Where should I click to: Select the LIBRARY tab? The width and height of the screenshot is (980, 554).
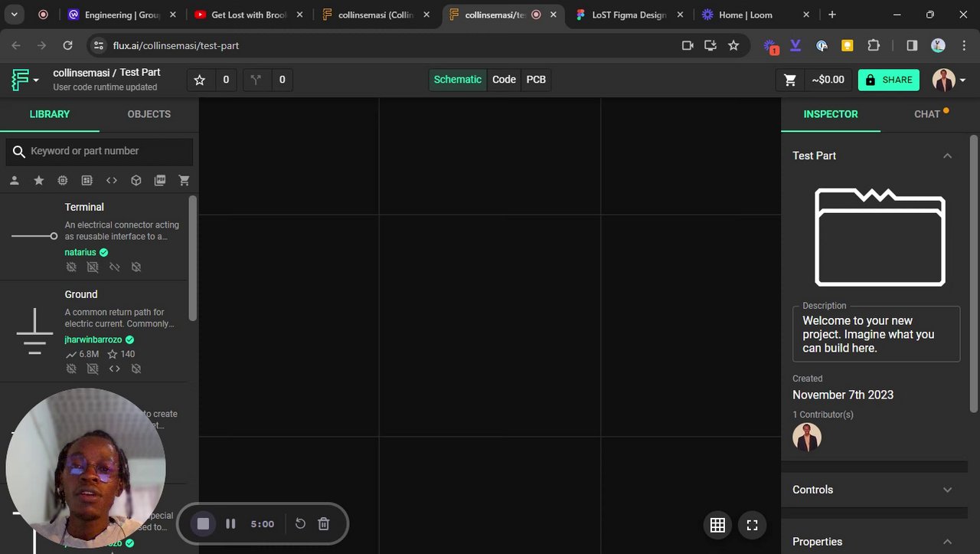pos(50,114)
